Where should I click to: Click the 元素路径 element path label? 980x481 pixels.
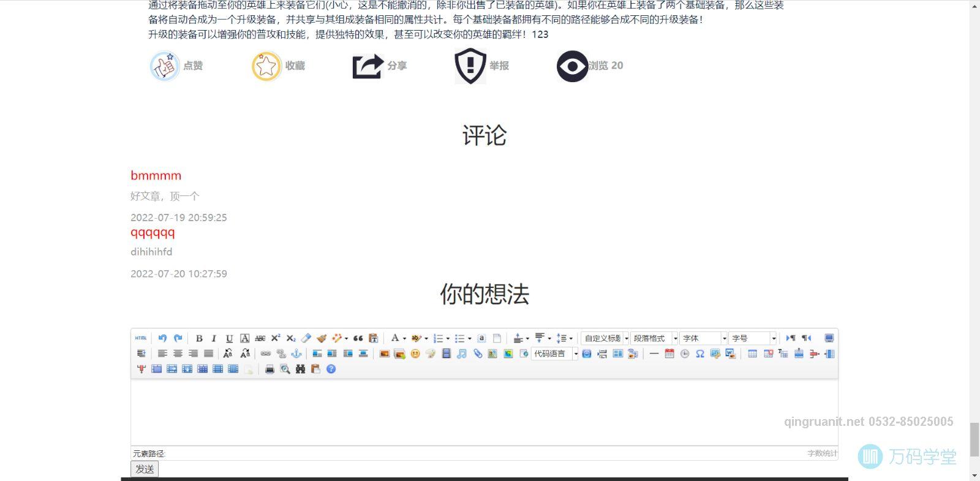[x=149, y=453]
